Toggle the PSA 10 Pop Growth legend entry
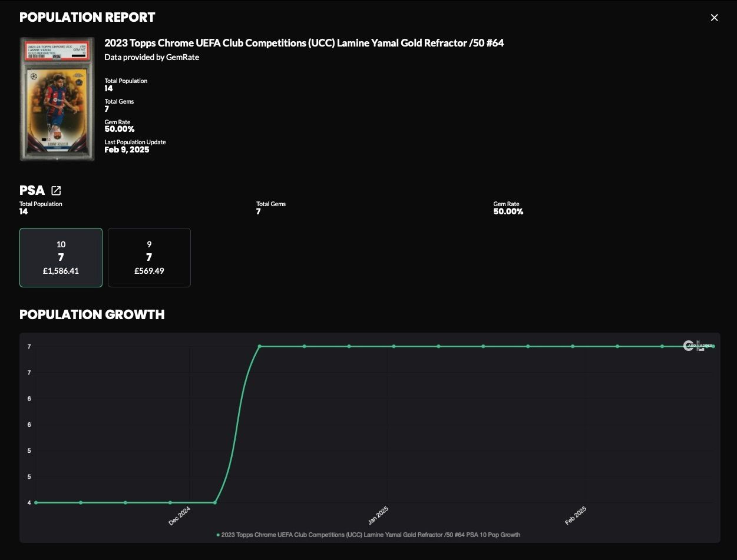The height and width of the screenshot is (560, 737). click(x=368, y=535)
